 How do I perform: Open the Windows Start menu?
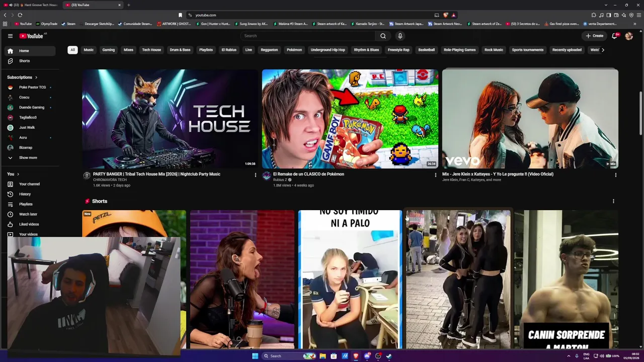tap(255, 356)
